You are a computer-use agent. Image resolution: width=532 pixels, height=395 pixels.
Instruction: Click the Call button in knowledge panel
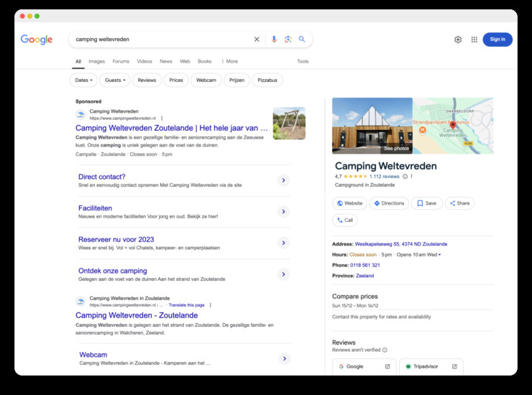point(345,220)
